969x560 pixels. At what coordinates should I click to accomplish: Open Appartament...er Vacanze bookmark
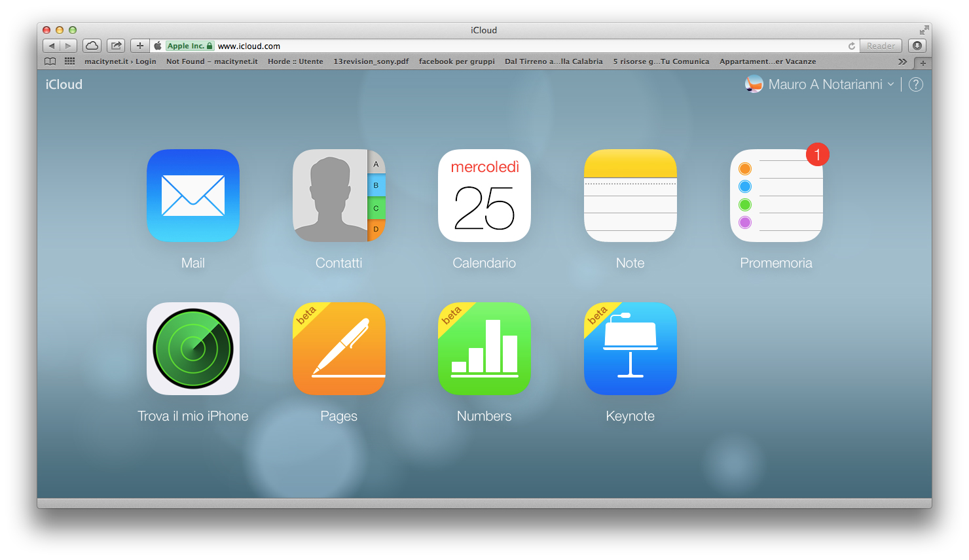point(768,61)
